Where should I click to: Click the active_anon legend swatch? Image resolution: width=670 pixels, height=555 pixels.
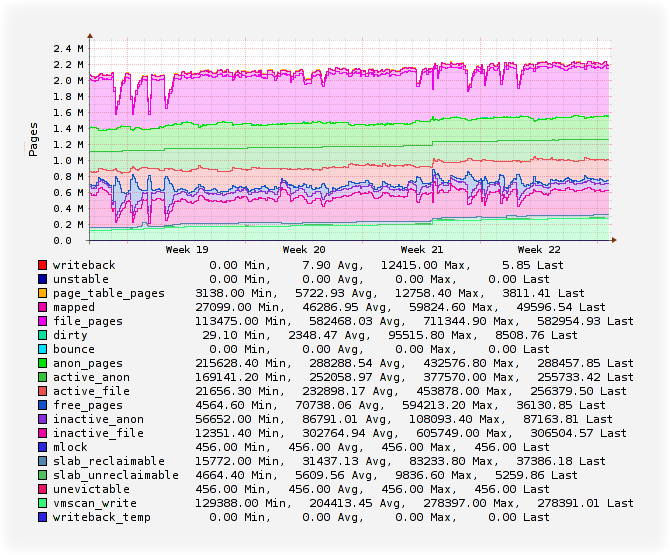(x=42, y=377)
